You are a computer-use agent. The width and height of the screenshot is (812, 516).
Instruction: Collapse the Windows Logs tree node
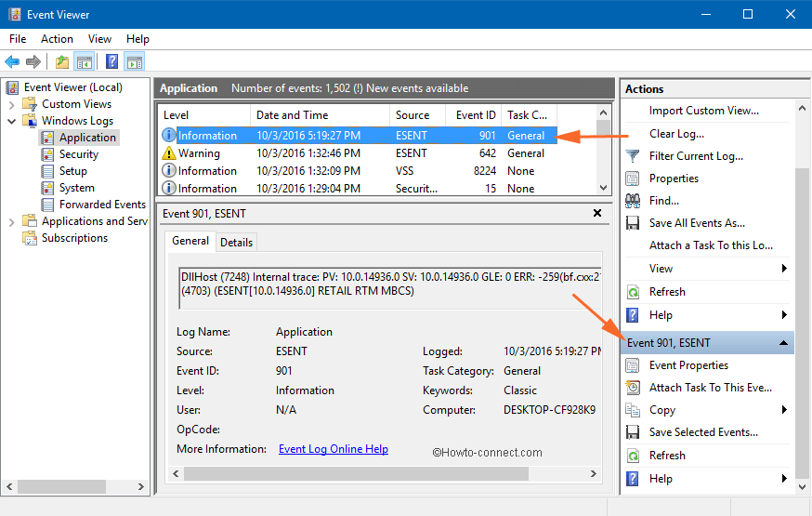pyautogui.click(x=11, y=121)
